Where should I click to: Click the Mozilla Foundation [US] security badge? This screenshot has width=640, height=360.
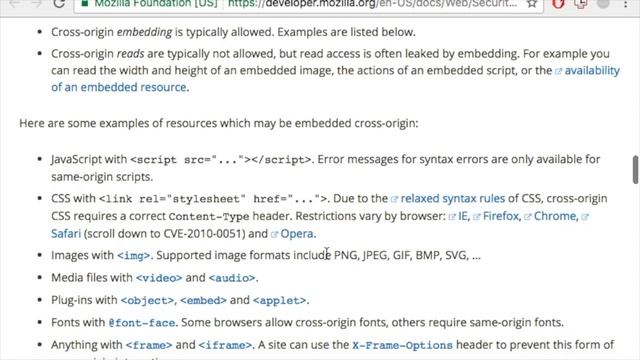click(x=151, y=4)
